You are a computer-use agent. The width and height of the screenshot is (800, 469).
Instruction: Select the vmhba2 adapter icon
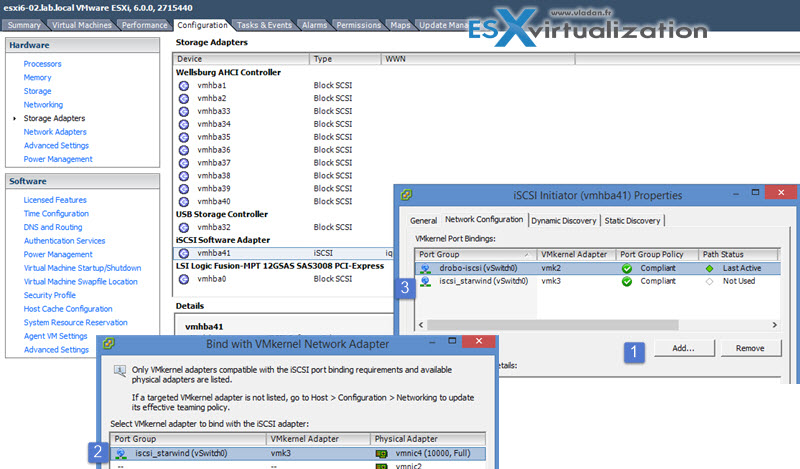point(184,98)
